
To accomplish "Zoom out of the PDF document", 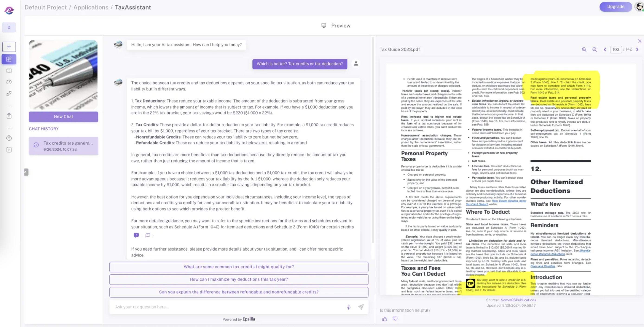I will click(x=595, y=49).
